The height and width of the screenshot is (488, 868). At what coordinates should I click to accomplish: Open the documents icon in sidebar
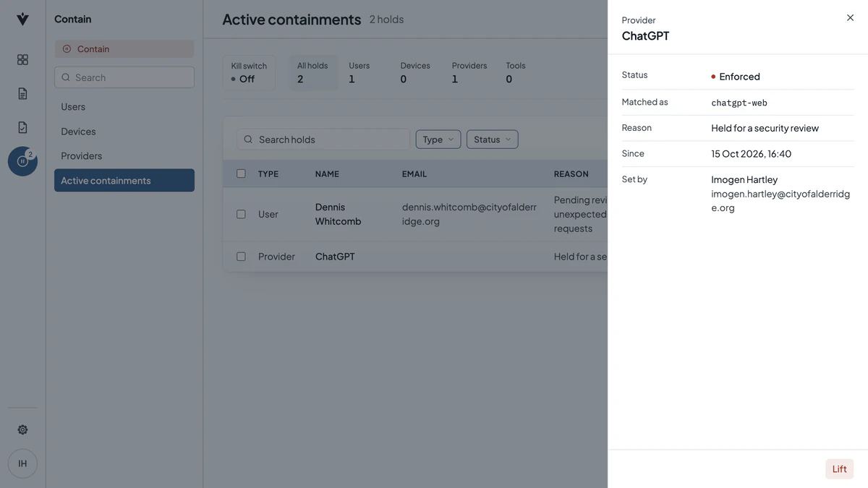coord(22,93)
